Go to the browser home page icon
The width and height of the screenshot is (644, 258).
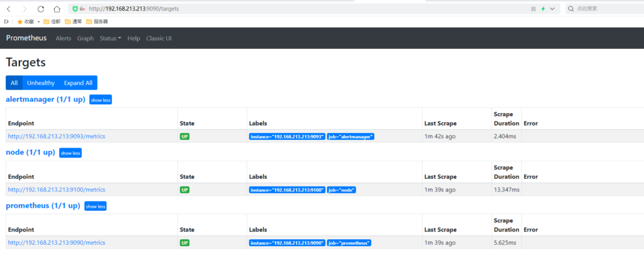[57, 9]
